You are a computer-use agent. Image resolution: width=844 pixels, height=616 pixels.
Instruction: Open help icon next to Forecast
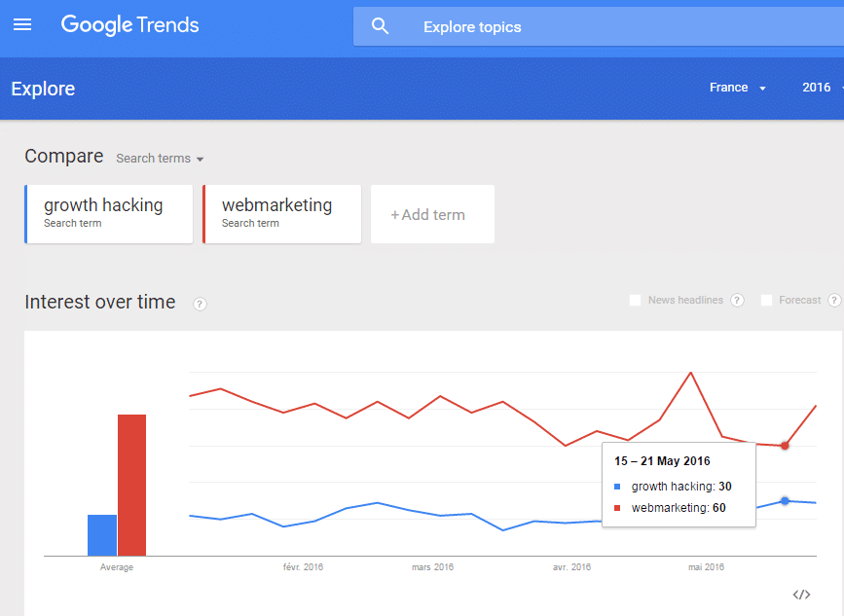pyautogui.click(x=834, y=300)
